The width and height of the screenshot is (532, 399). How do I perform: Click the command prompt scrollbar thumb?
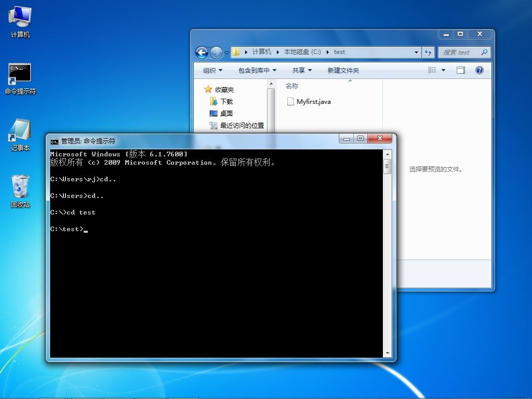click(x=388, y=166)
